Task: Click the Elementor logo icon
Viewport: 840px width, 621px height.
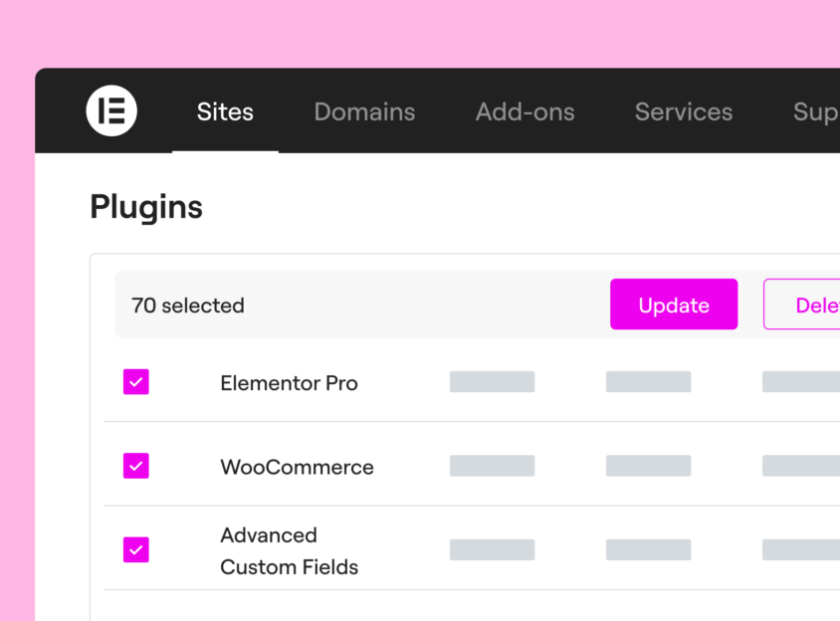Action: 111,110
